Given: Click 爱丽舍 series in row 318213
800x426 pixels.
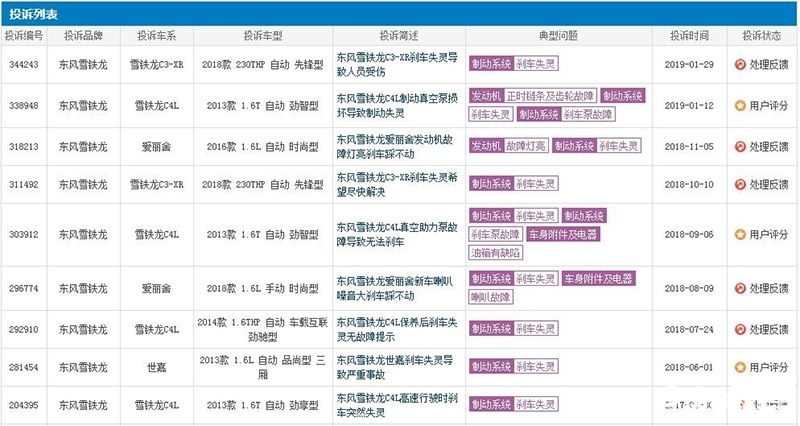Looking at the screenshot, I should (157, 147).
